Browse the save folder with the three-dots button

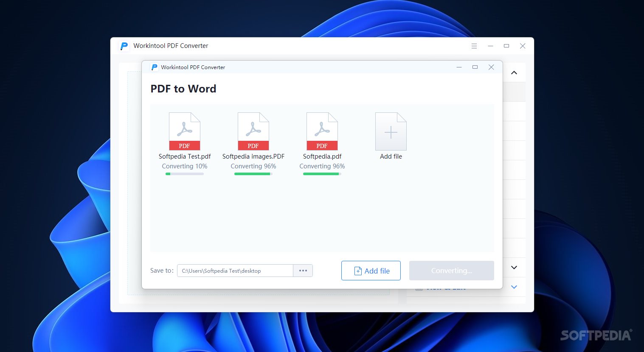click(x=303, y=271)
